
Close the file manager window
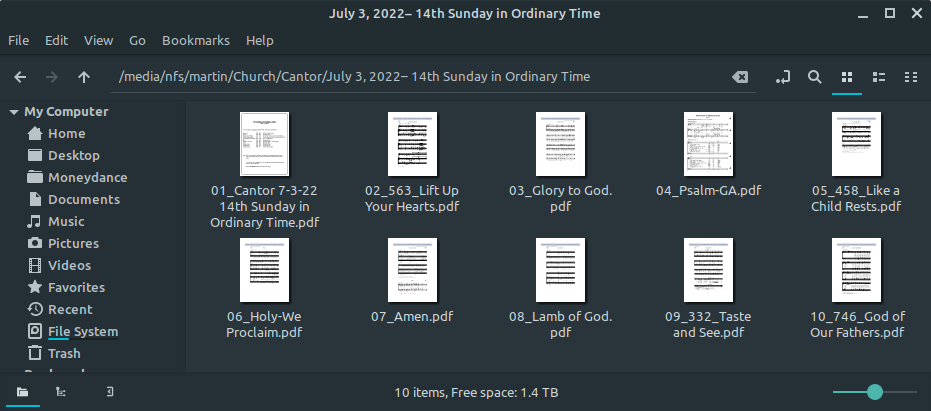point(916,14)
